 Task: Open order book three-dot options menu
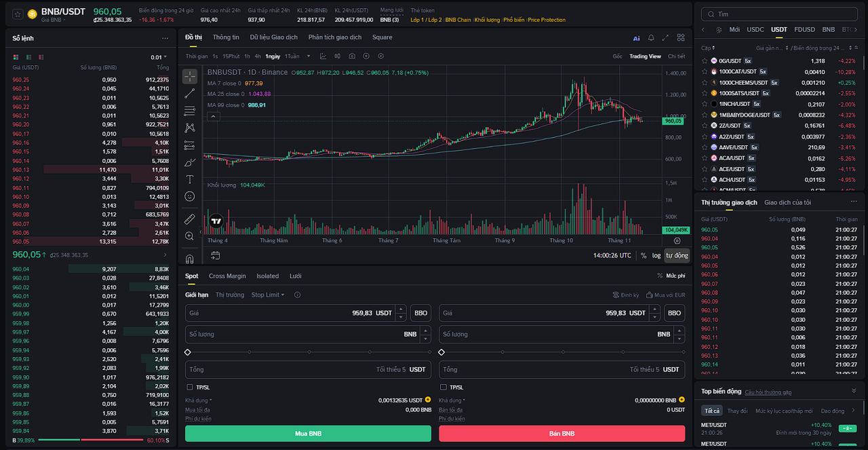coord(165,38)
